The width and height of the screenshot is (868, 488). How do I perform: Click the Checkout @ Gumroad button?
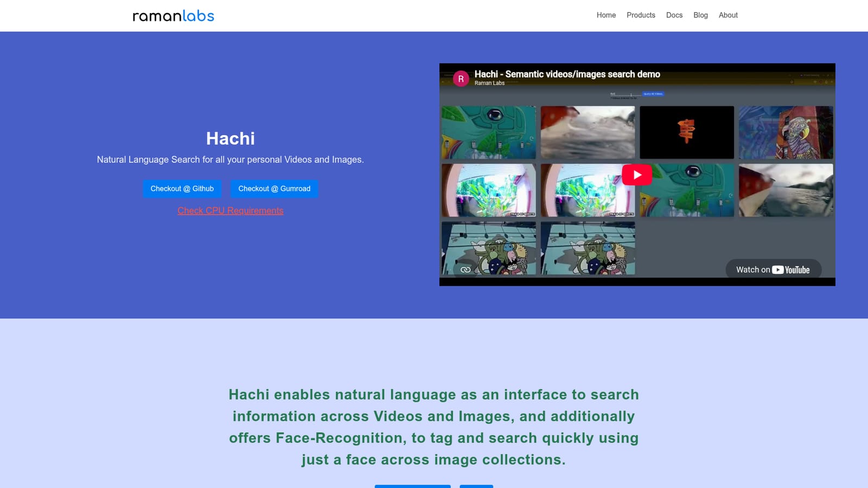point(275,189)
